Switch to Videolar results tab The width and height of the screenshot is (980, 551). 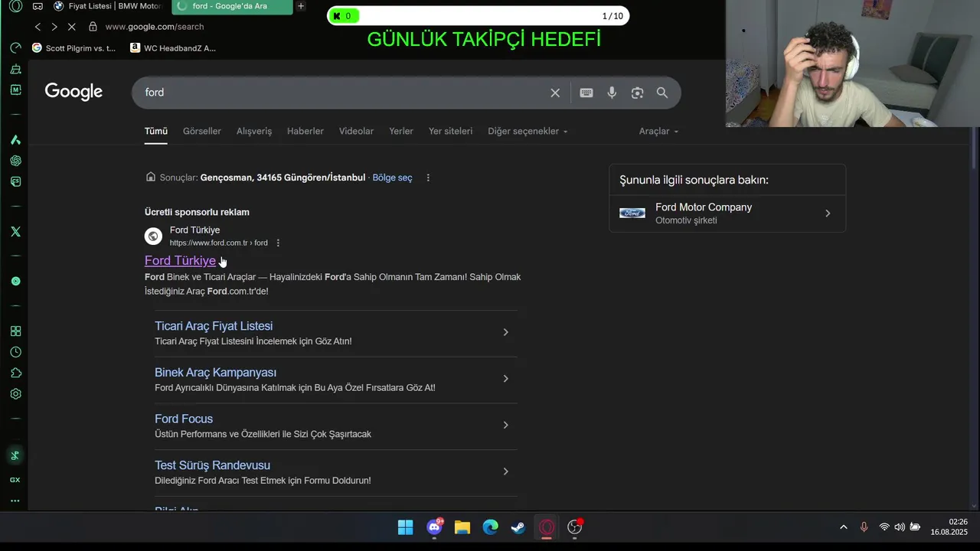tap(356, 131)
